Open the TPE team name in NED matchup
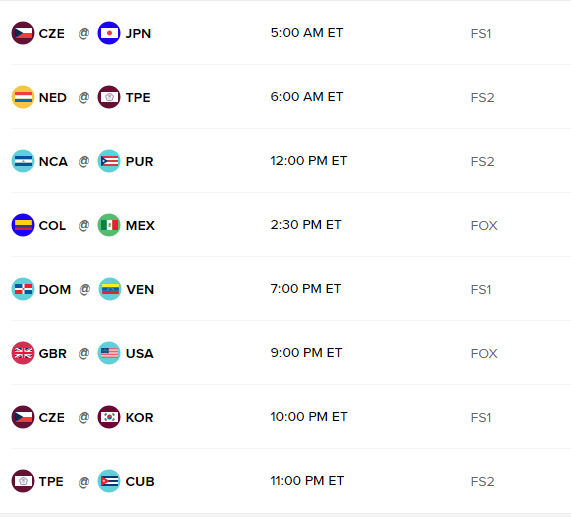 (138, 98)
